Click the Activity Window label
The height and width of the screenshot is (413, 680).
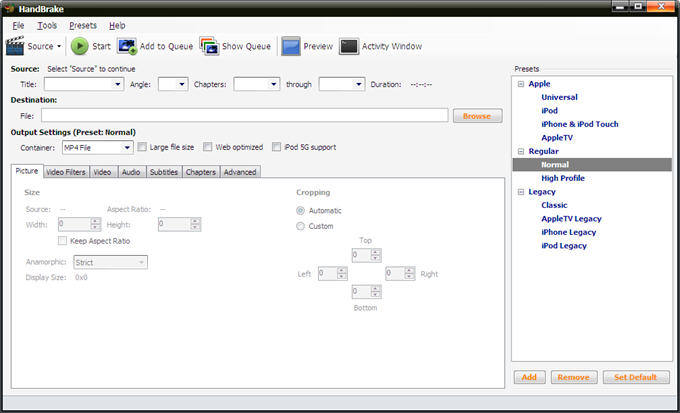(x=392, y=46)
